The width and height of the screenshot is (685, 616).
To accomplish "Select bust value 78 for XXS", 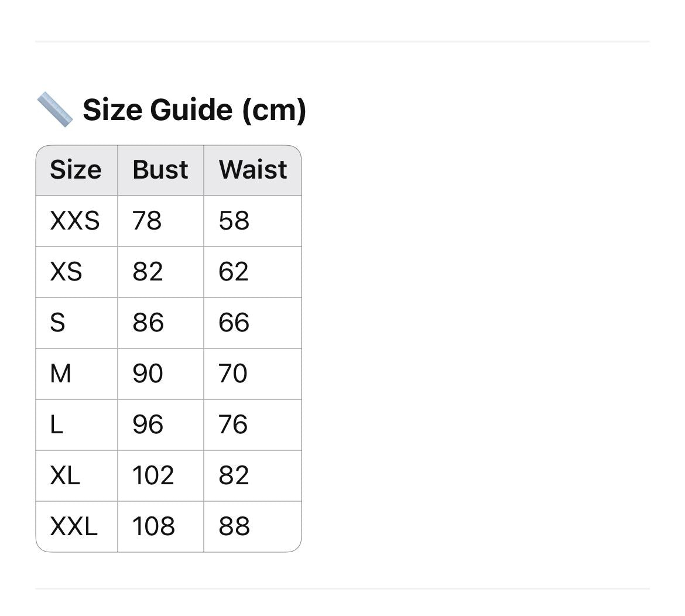I will pyautogui.click(x=161, y=221).
